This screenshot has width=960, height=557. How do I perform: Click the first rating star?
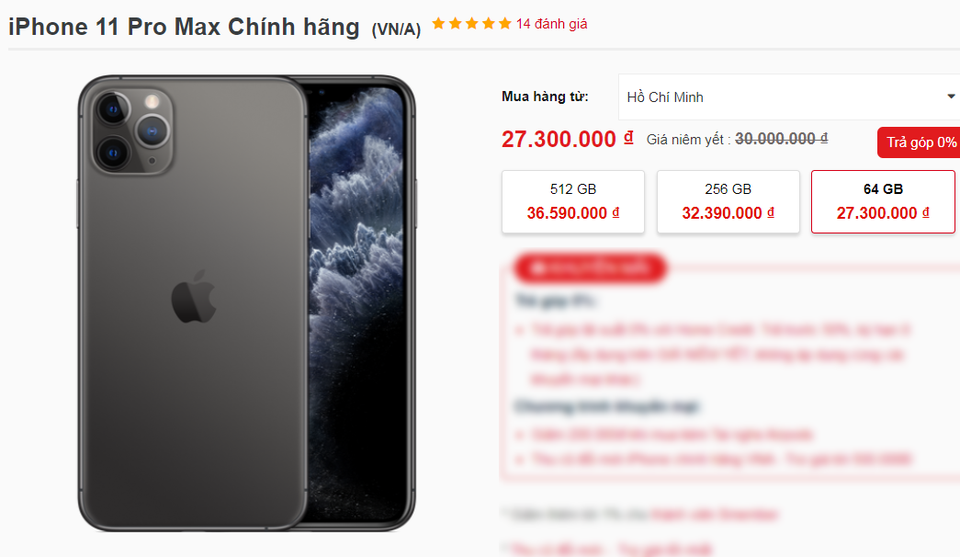[x=438, y=23]
